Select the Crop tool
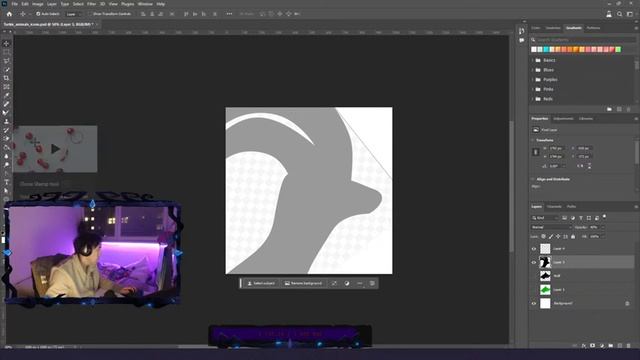The width and height of the screenshot is (640, 360). (x=6, y=78)
